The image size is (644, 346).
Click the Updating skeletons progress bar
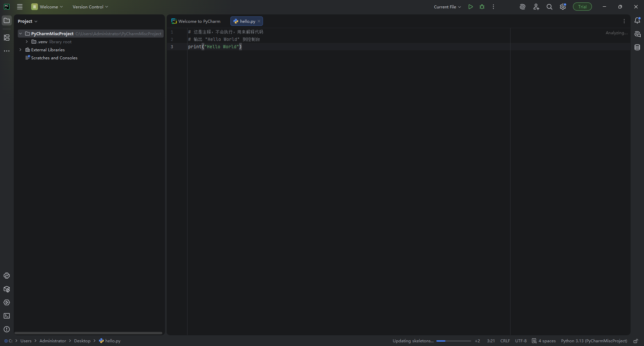pyautogui.click(x=453, y=341)
